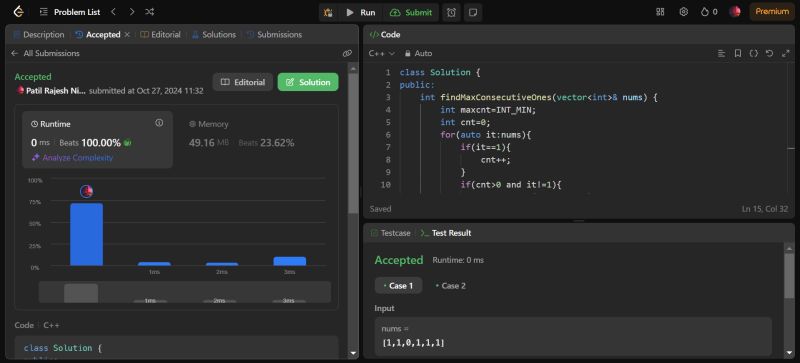
Task: Click the curly braces icon in editor toolbar
Action: [754, 53]
